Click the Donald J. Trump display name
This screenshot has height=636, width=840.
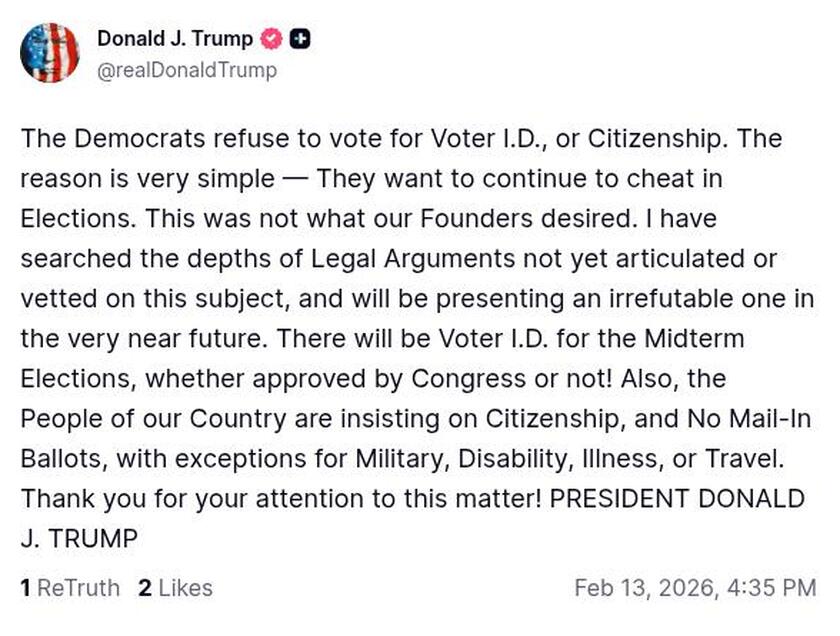[175, 40]
